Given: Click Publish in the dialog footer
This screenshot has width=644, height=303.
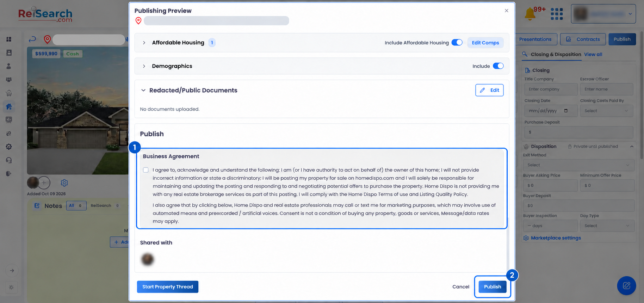Looking at the screenshot, I should pos(493,287).
